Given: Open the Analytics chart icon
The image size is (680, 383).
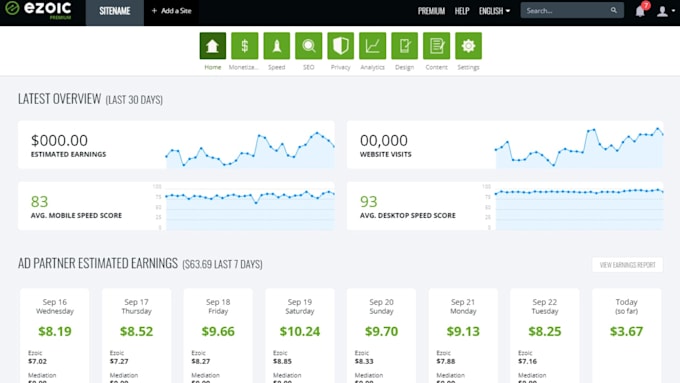Looking at the screenshot, I should point(373,46).
